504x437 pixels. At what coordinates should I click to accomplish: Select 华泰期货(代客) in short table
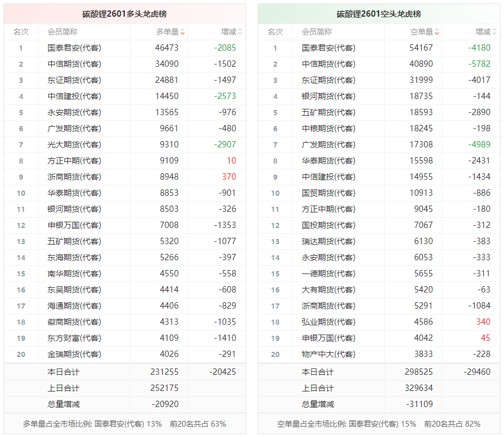[329, 161]
